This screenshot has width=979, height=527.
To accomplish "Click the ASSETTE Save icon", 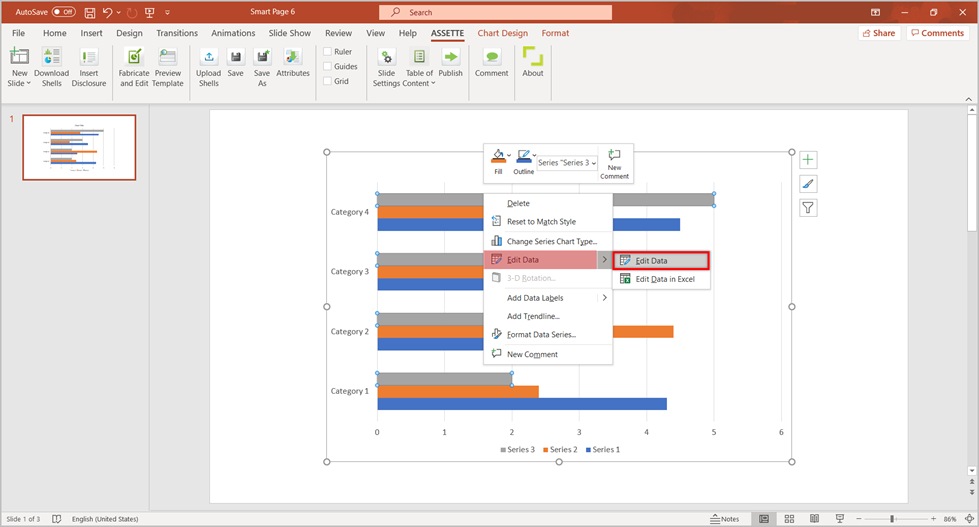I will [x=235, y=56].
